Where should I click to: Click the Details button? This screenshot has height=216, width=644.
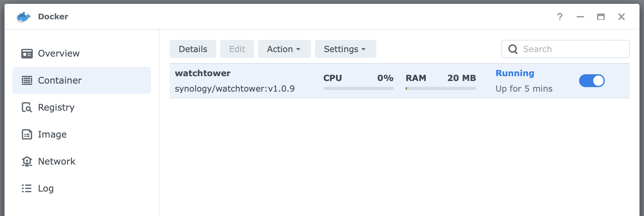(x=193, y=49)
